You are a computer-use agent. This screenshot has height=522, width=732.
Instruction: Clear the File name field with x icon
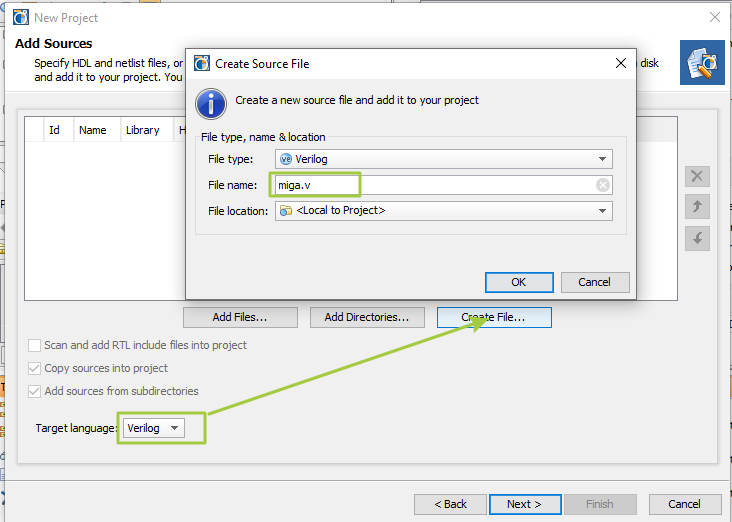click(603, 185)
